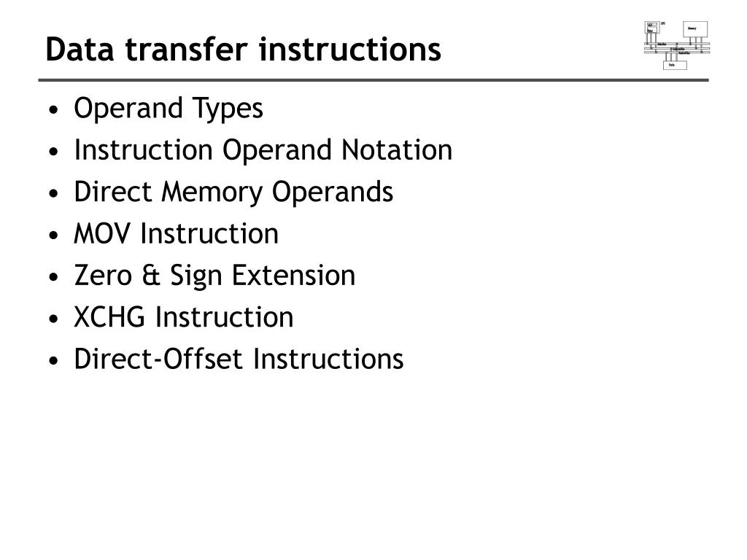Viewport: 747px width, 560px height.
Task: Select the Operand Types item
Action: [169, 109]
